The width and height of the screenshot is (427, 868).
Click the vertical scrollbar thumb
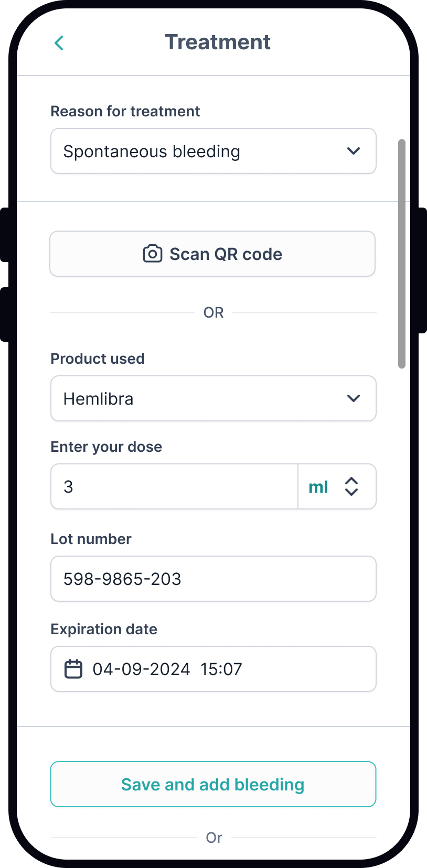click(402, 254)
